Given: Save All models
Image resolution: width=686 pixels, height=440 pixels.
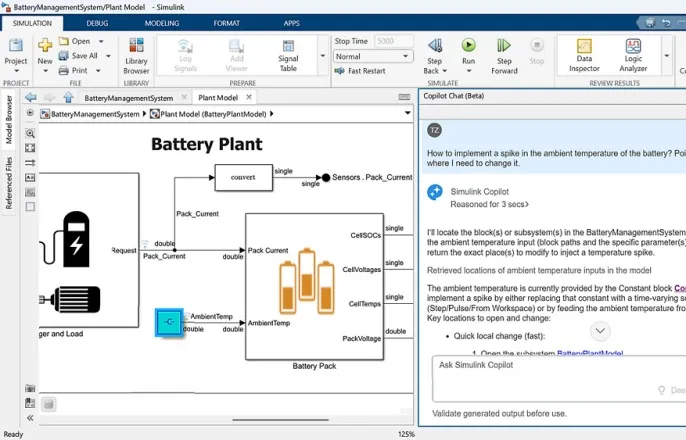Looking at the screenshot, I should coord(79,56).
